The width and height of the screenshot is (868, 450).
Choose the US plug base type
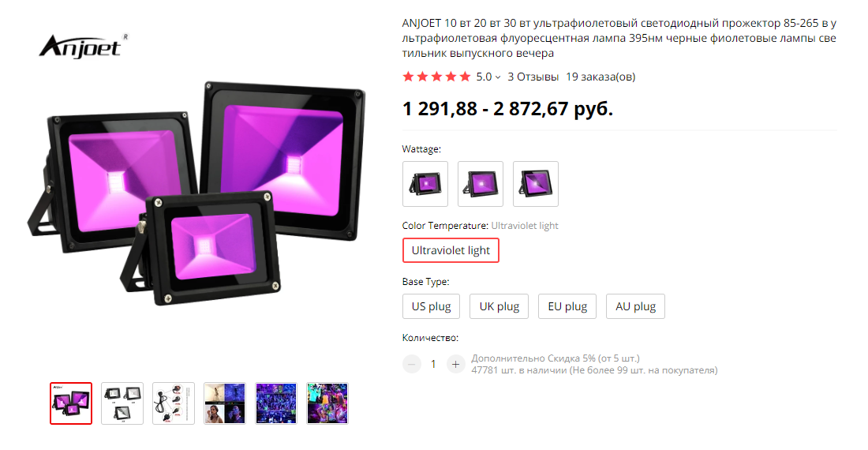(431, 306)
